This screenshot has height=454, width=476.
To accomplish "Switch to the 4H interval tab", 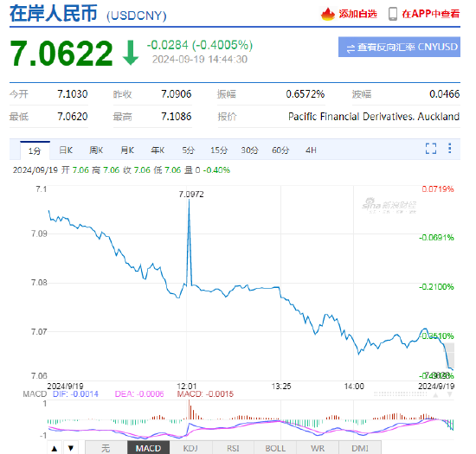I will coord(311,150).
